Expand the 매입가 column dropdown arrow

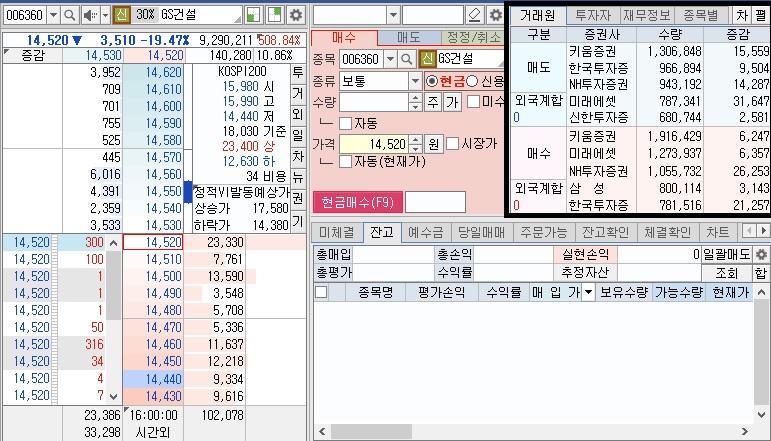pyautogui.click(x=588, y=293)
